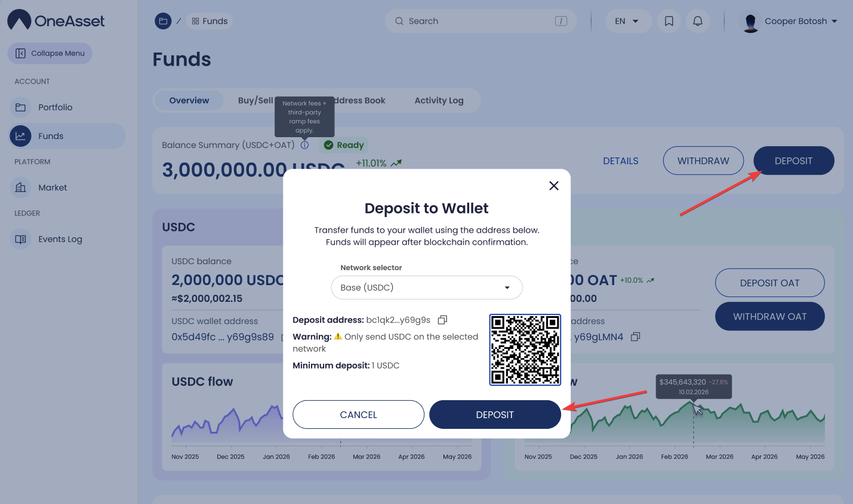Copy the deposit address in the dialog
This screenshot has width=853, height=504.
pos(442,320)
